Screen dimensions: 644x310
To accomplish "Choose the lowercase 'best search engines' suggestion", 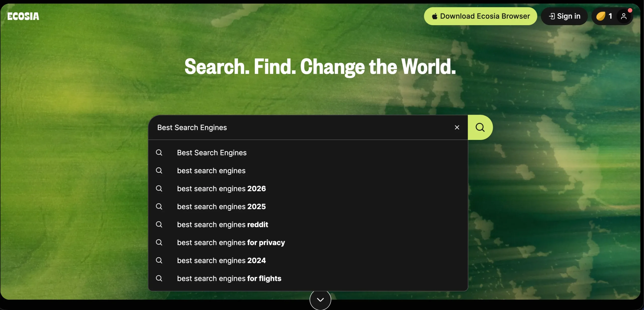I will (211, 170).
